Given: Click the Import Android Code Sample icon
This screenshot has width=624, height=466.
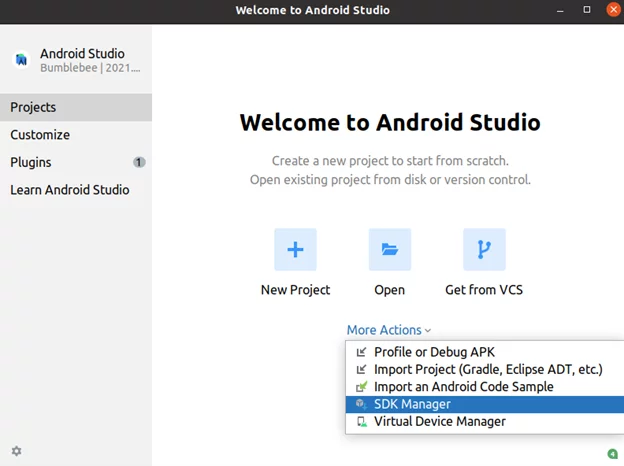Looking at the screenshot, I should point(361,386).
